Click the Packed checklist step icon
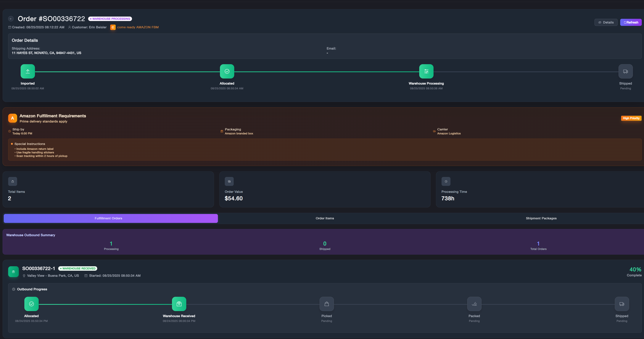Viewport: 644px width, 339px height. (474, 304)
